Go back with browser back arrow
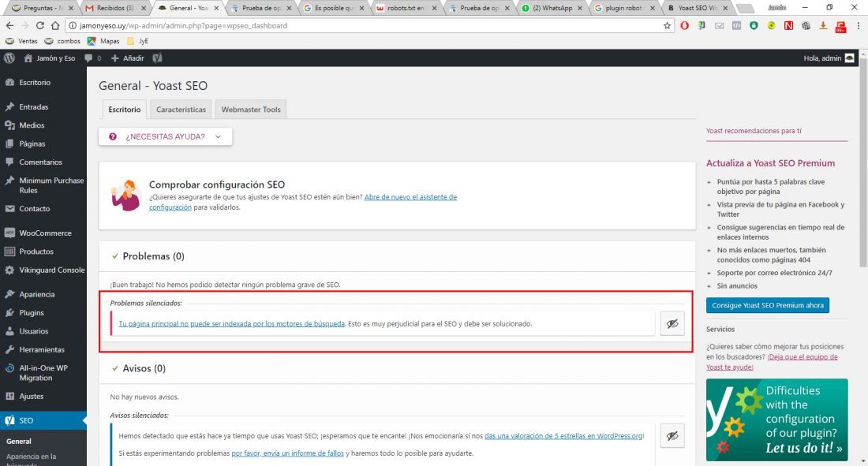868x466 pixels. 9,25
